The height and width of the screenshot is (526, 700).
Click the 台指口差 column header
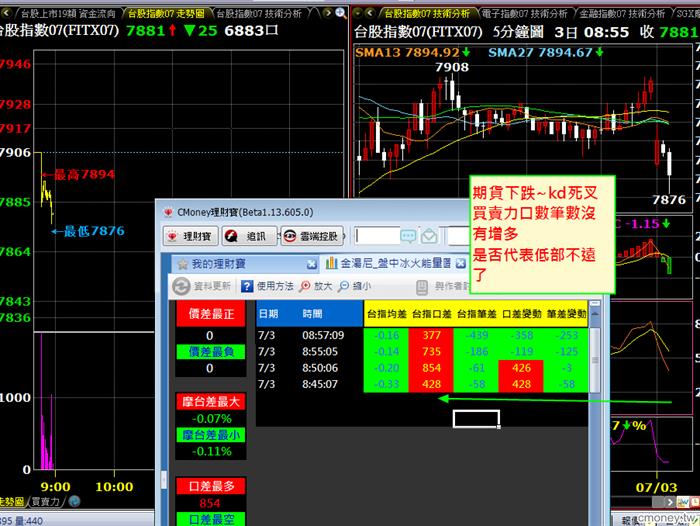coord(432,314)
